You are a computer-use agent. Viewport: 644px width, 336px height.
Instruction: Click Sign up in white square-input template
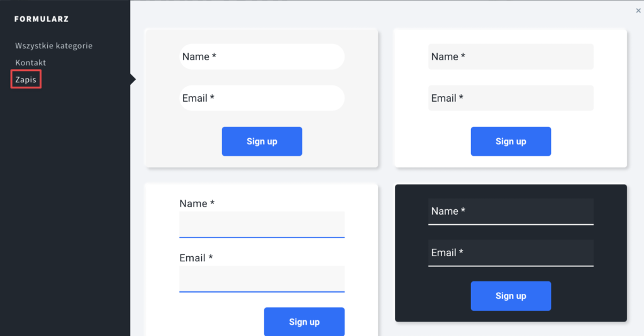pyautogui.click(x=511, y=141)
